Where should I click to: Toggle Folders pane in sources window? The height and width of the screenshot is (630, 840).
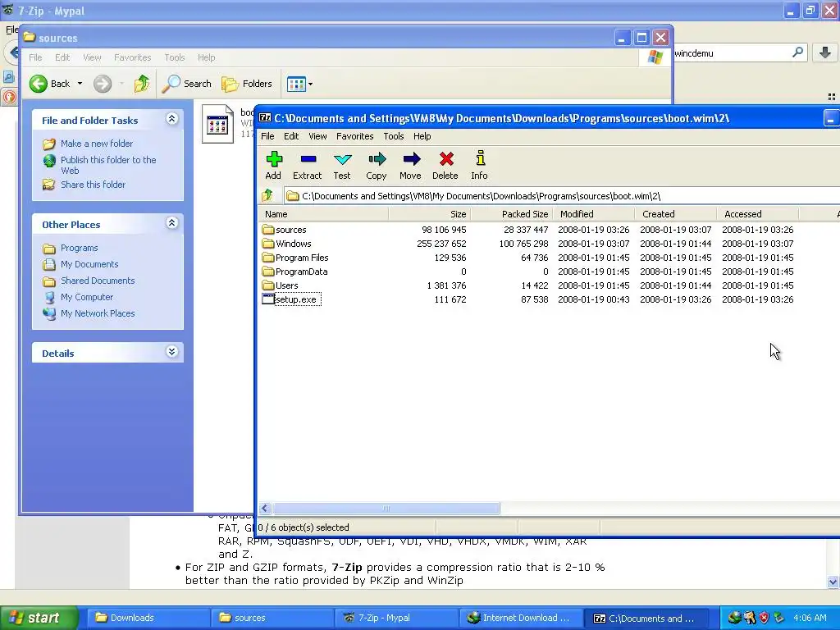point(247,84)
